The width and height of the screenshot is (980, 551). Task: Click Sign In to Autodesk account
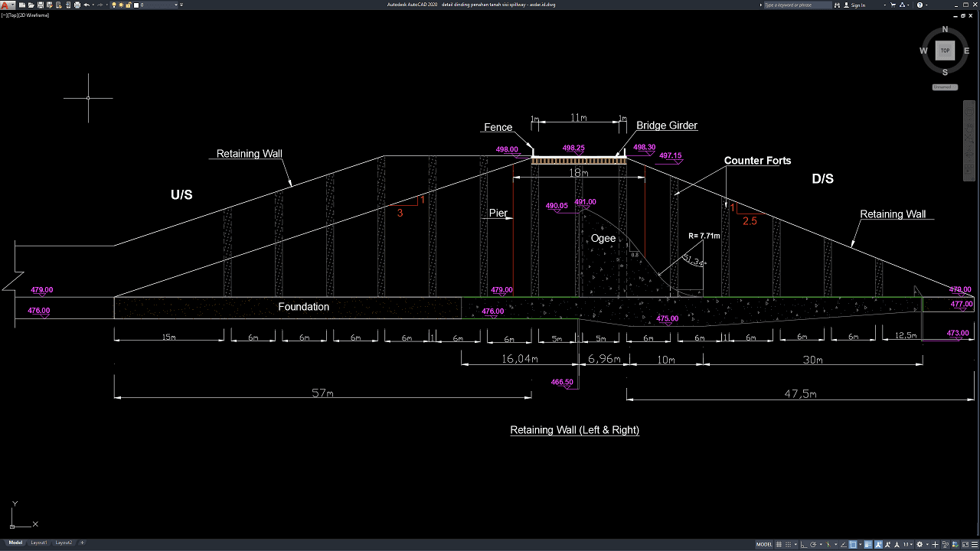(x=858, y=5)
